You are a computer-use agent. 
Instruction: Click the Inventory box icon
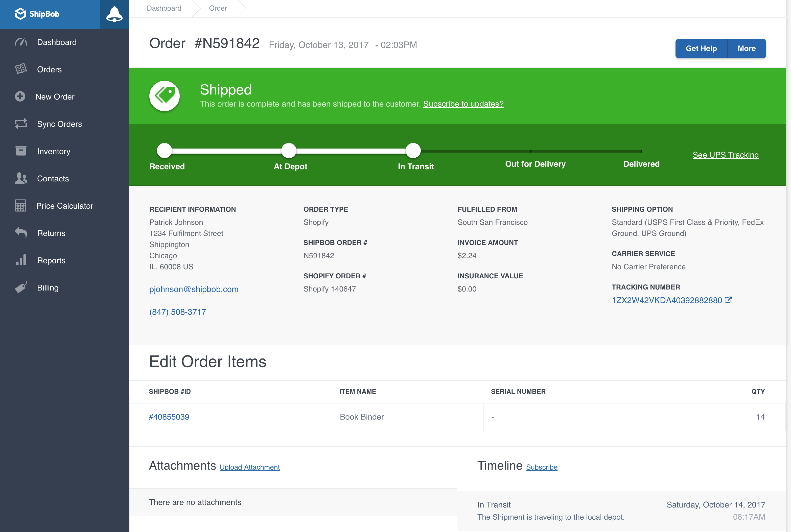click(x=21, y=151)
